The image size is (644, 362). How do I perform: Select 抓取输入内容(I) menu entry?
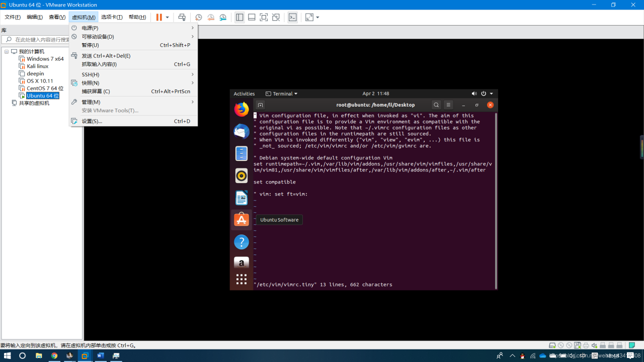(133, 64)
